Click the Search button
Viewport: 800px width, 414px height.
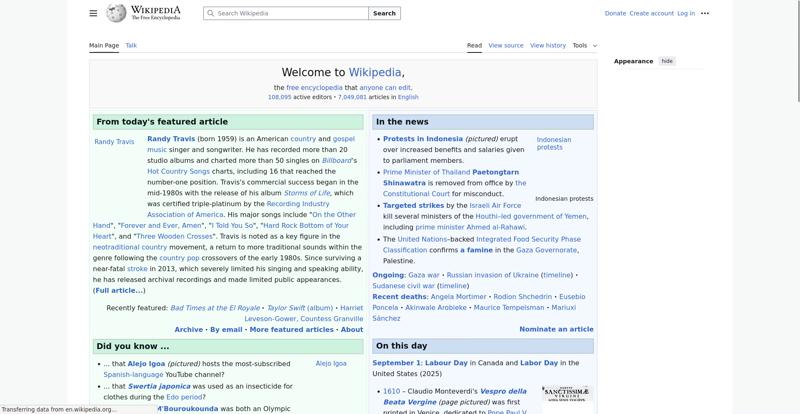pos(384,13)
